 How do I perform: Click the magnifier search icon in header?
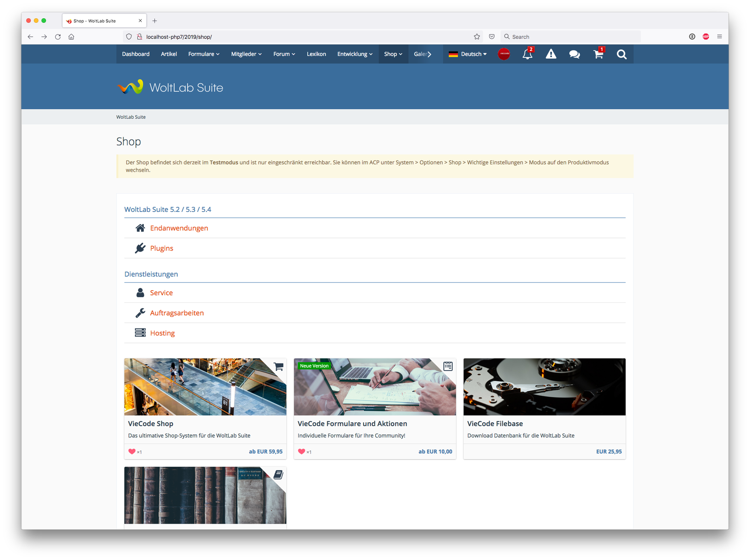tap(622, 54)
